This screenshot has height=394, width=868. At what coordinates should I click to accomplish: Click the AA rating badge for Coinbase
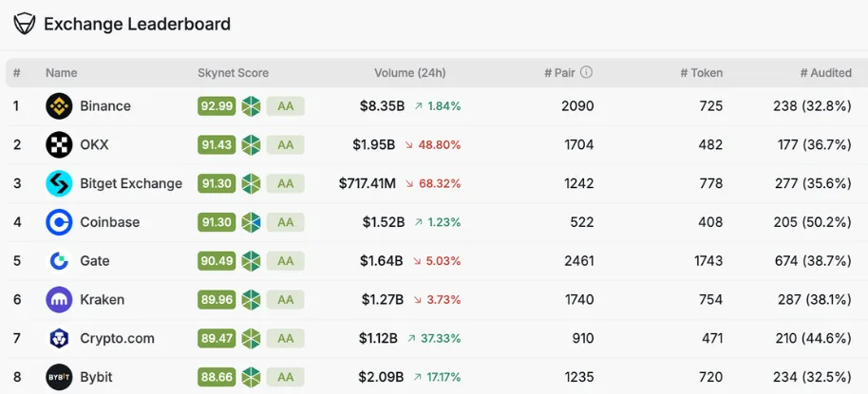click(x=286, y=222)
